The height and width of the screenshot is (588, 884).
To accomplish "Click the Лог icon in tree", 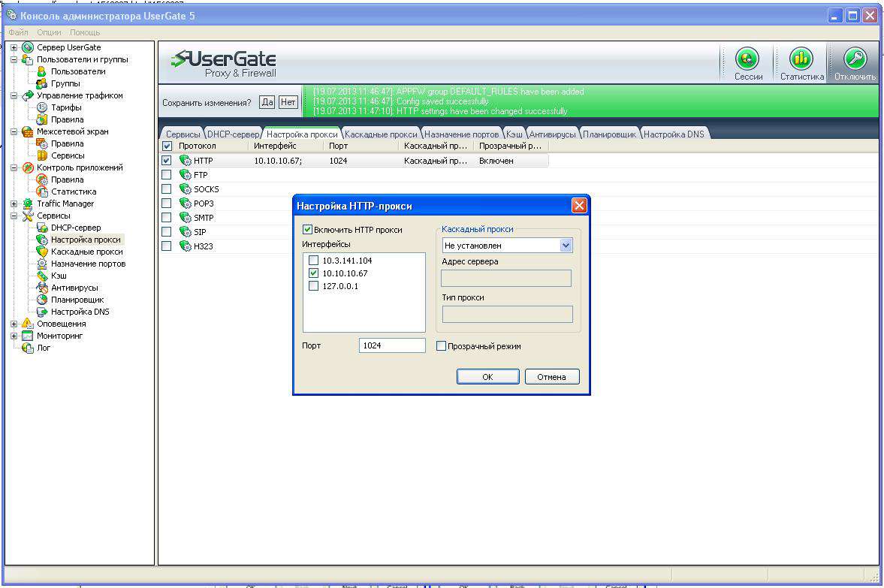I will [28, 348].
